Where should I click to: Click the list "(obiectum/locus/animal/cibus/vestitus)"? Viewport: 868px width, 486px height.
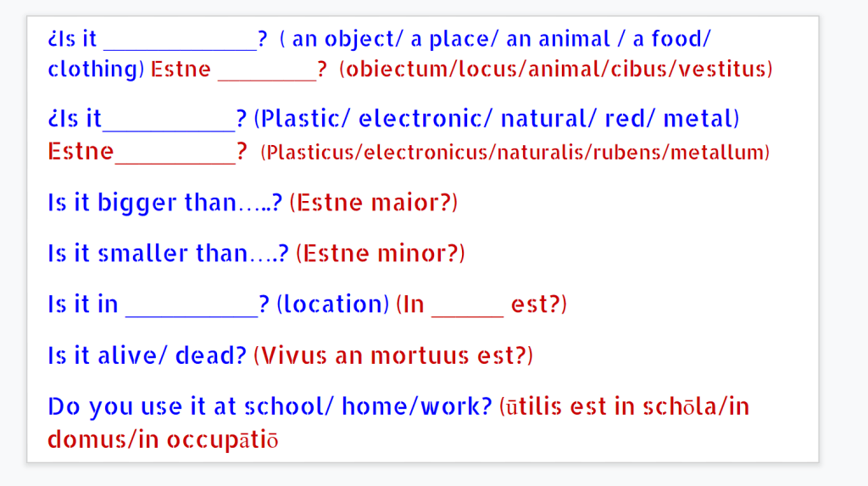click(556, 70)
